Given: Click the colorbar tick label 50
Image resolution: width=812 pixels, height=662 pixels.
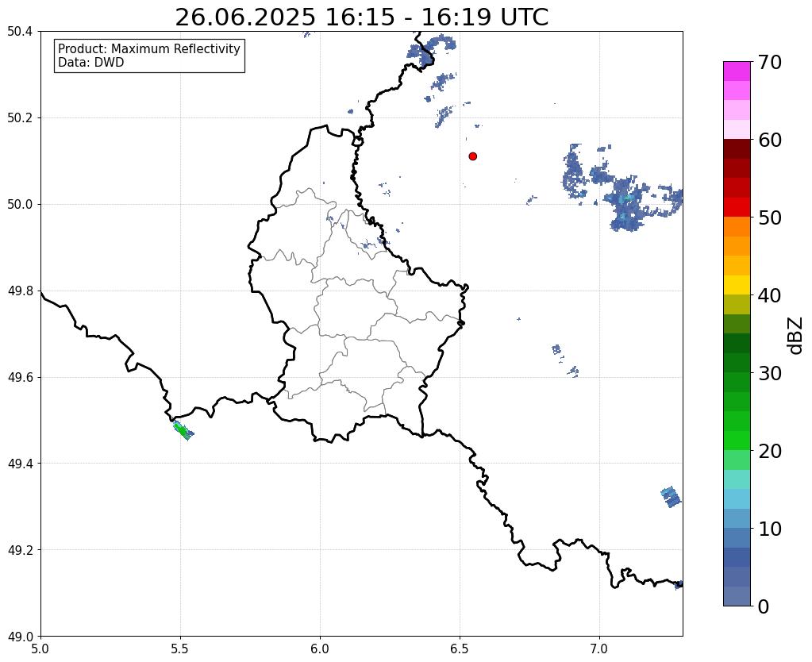Looking at the screenshot, I should coord(770,217).
